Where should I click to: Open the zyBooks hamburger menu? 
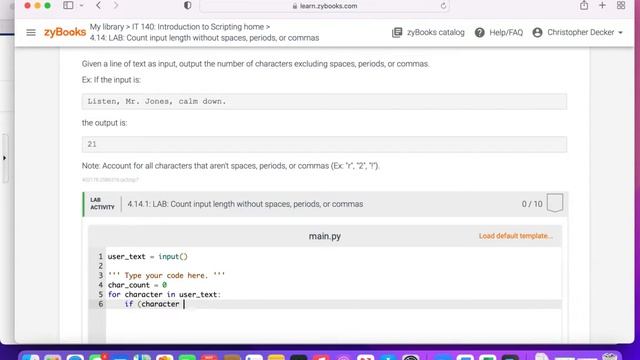(31, 32)
